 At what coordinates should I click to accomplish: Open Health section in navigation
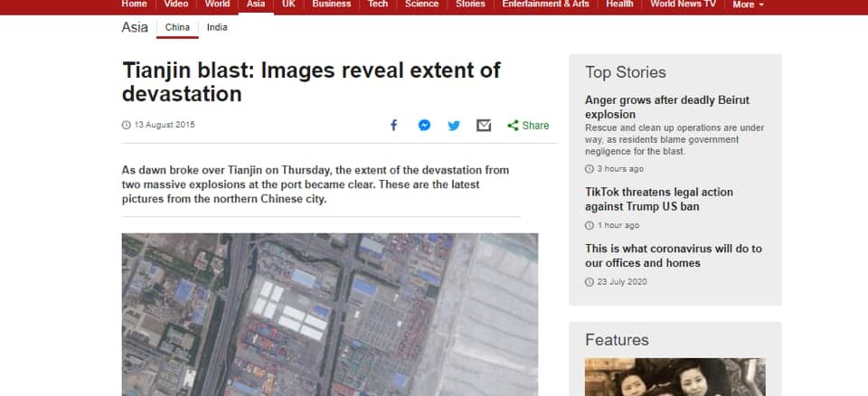pyautogui.click(x=619, y=4)
